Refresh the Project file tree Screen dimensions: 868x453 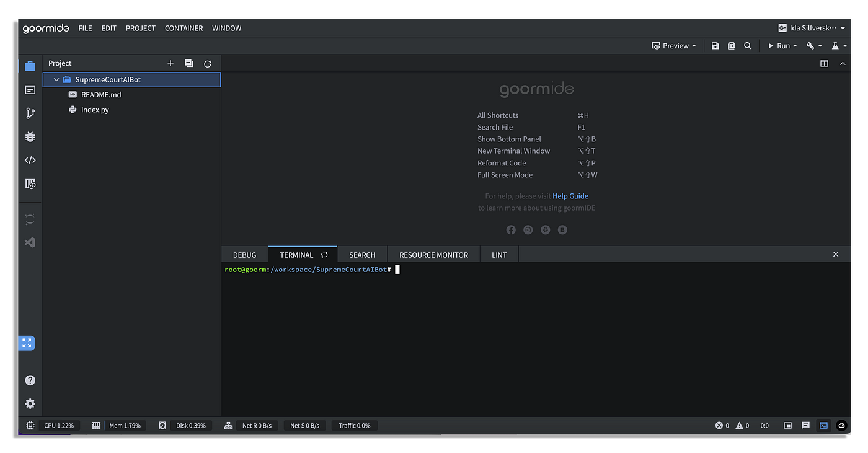[208, 63]
